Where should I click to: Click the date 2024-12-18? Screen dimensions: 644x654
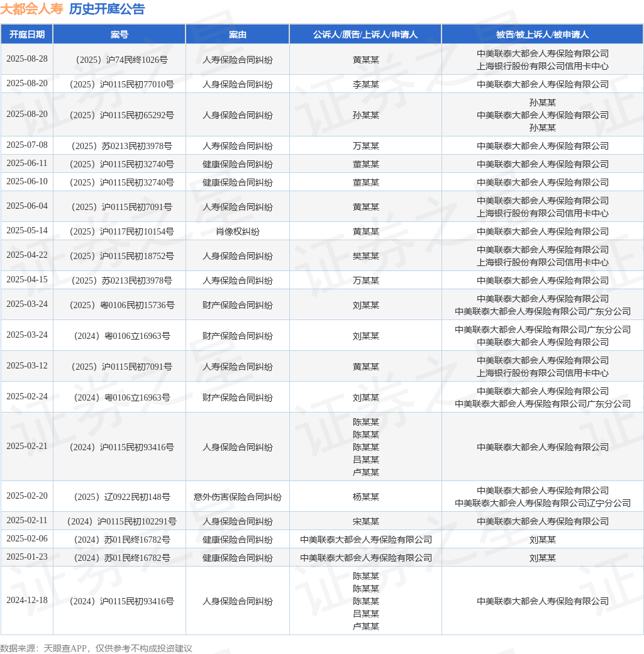26,601
